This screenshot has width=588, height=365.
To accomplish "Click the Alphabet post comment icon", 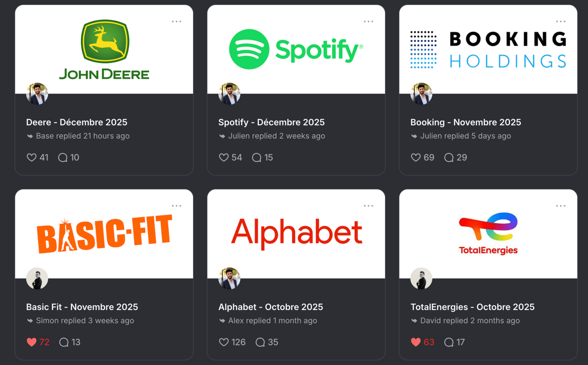I will coord(260,342).
